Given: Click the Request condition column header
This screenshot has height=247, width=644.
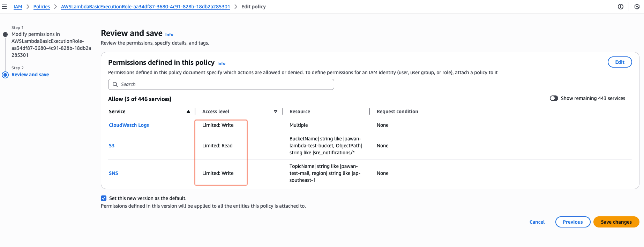Looking at the screenshot, I should 397,111.
